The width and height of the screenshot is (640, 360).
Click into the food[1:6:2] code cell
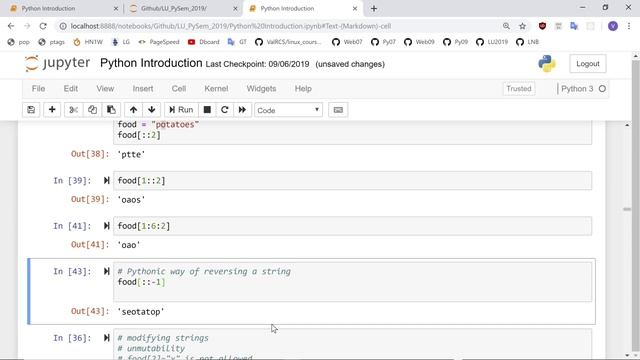pos(352,226)
